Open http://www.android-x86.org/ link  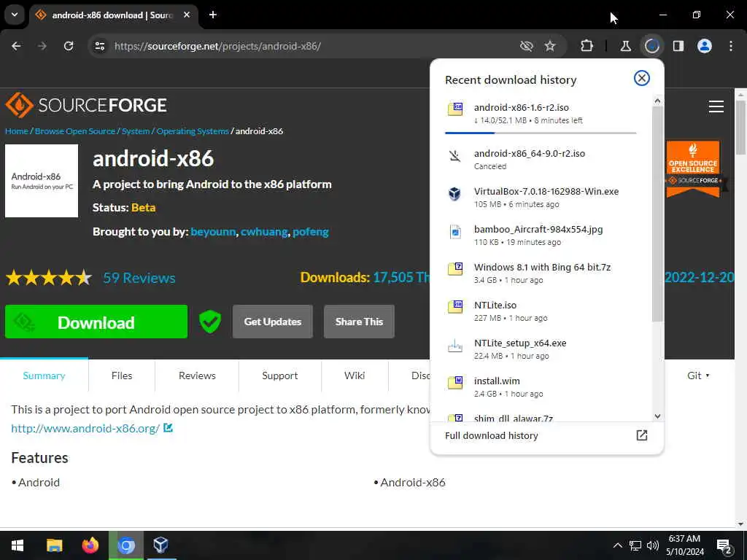tap(85, 428)
